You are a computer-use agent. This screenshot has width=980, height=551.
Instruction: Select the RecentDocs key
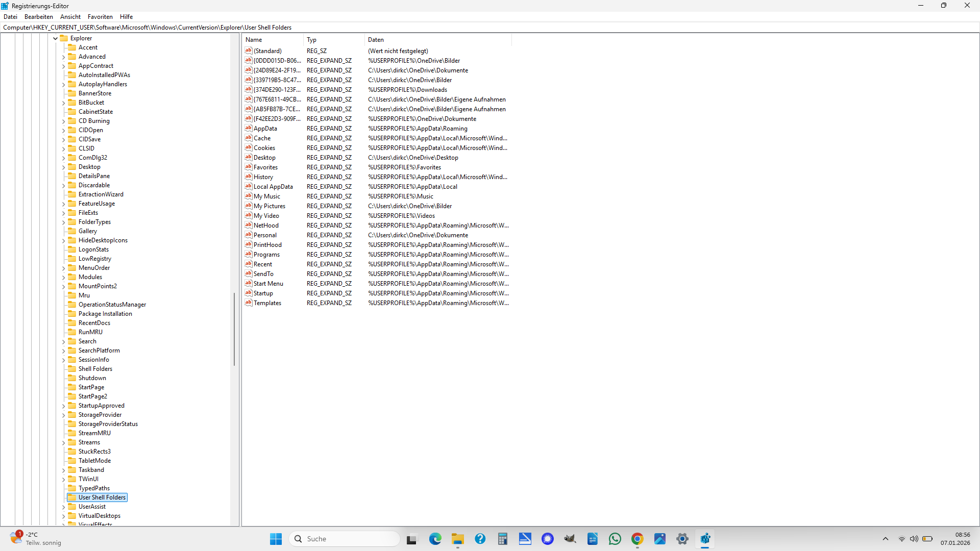click(94, 323)
